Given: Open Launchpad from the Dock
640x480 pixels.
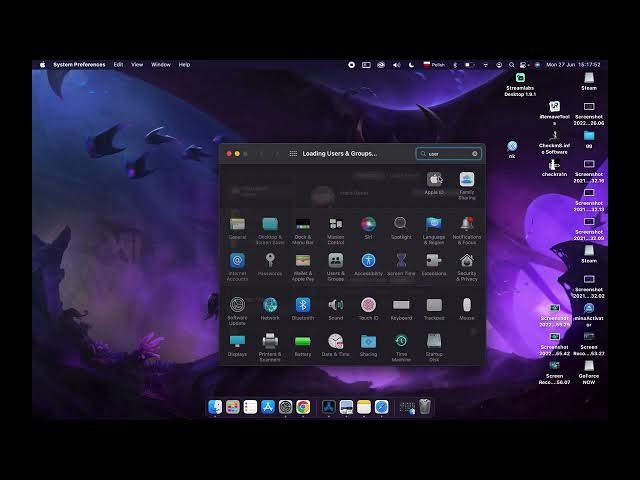Looking at the screenshot, I should 233,407.
